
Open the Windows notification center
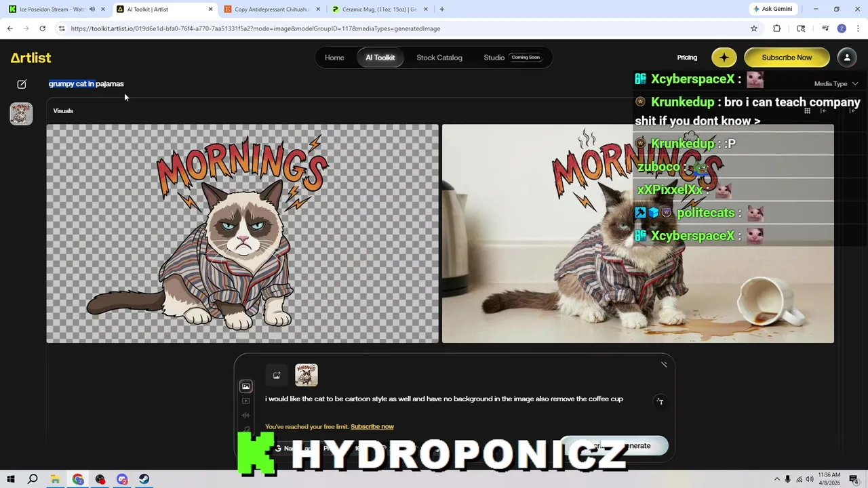855,479
